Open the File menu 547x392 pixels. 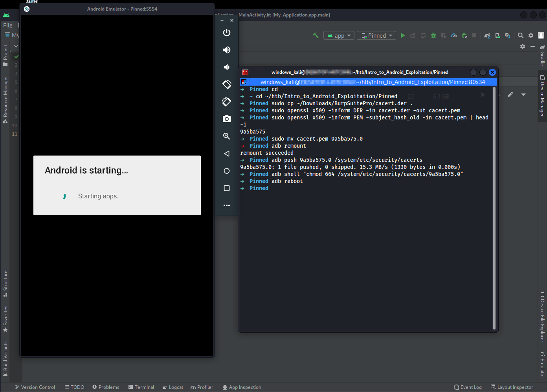(x=8, y=25)
